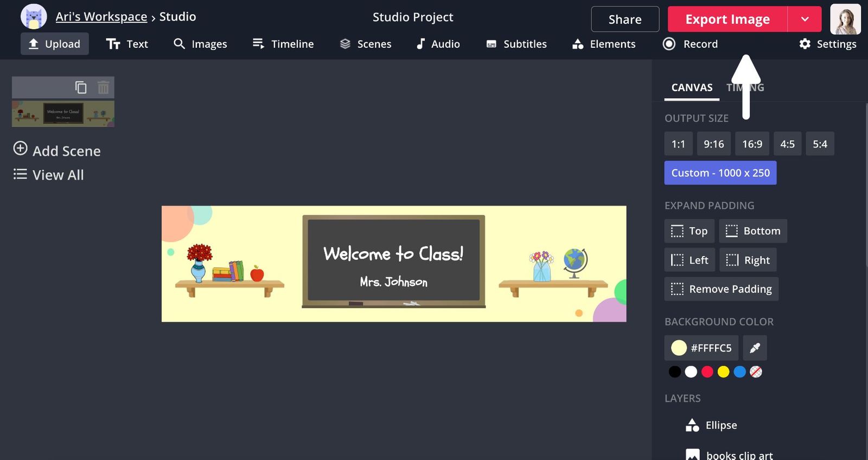Open the Settings gear
Screen dimensions: 868x460
(827, 44)
